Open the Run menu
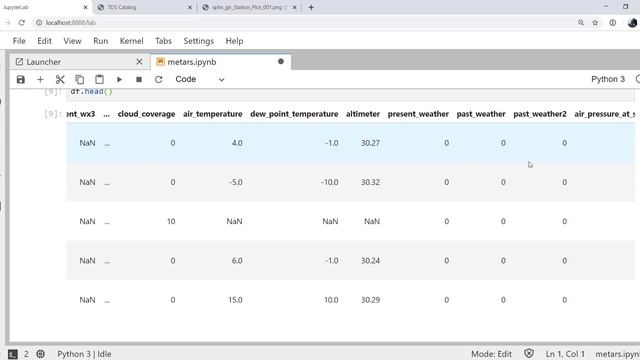The height and width of the screenshot is (360, 640). point(100,41)
